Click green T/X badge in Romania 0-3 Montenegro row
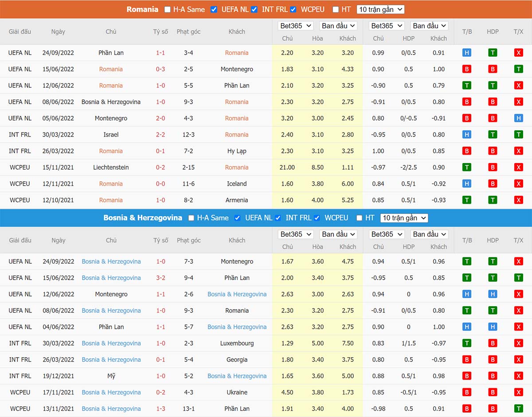The image size is (532, 417). (518, 69)
